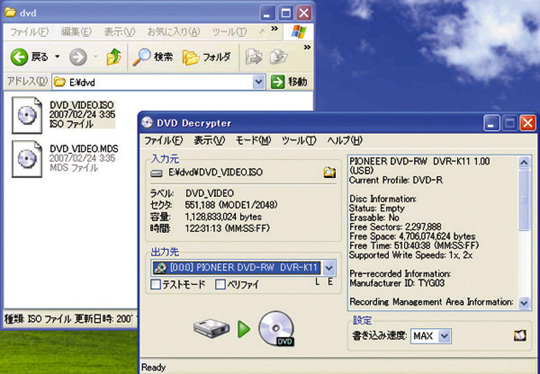The image size is (540, 374).
Task: Open the Search (検索) tool in Explorer
Action: 153,57
